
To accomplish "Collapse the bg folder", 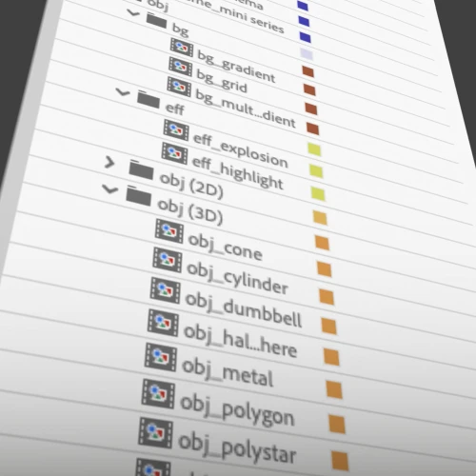I will pyautogui.click(x=133, y=12).
